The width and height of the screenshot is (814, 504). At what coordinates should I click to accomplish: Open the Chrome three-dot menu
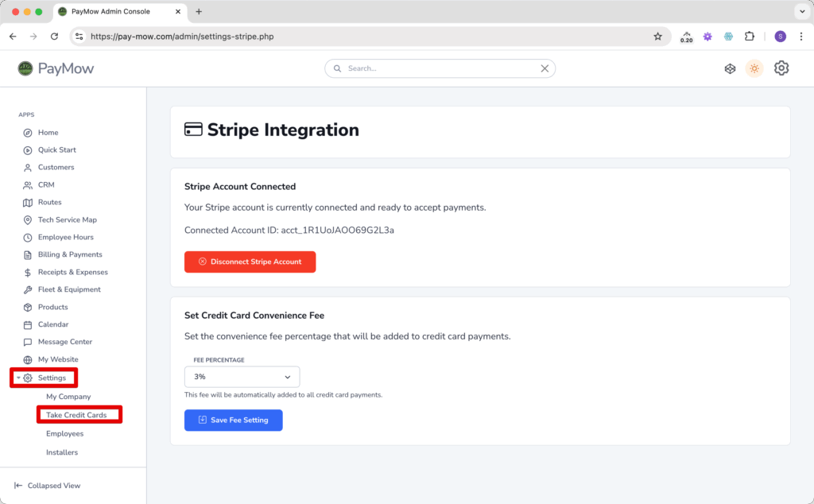pos(801,37)
